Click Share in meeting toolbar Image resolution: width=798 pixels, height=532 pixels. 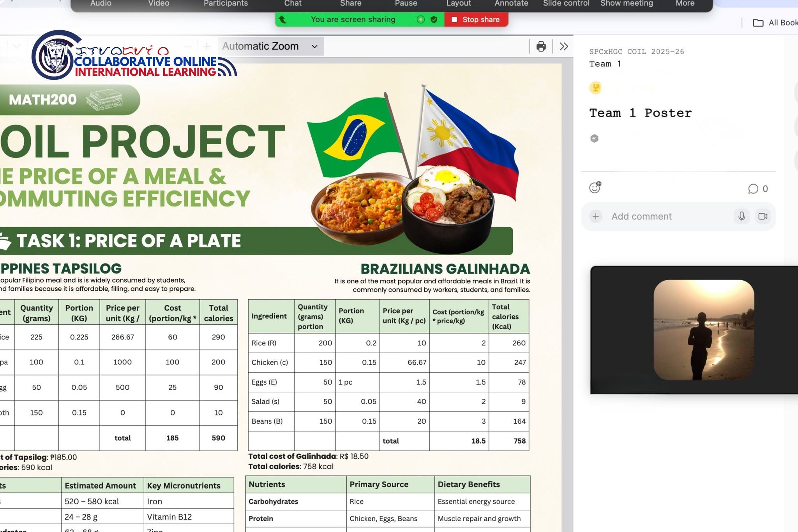click(351, 4)
